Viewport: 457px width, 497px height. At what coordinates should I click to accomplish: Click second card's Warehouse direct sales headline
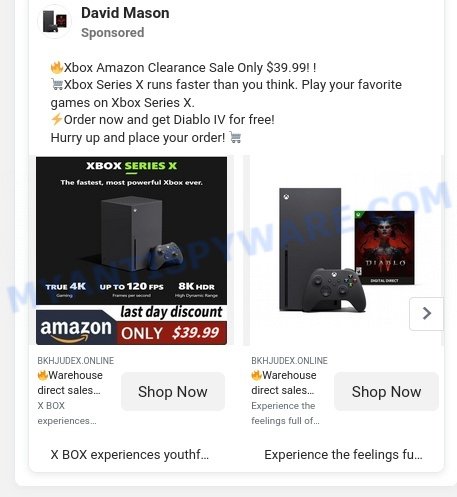(x=284, y=383)
